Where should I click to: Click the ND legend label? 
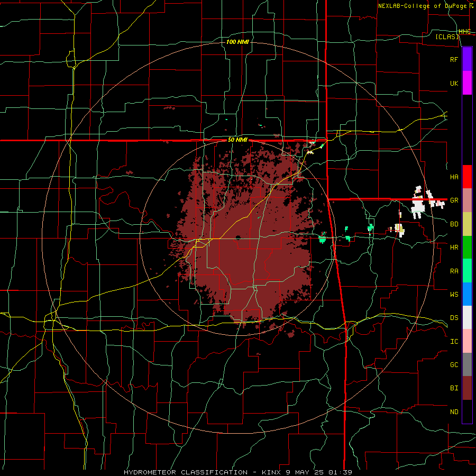(x=454, y=411)
